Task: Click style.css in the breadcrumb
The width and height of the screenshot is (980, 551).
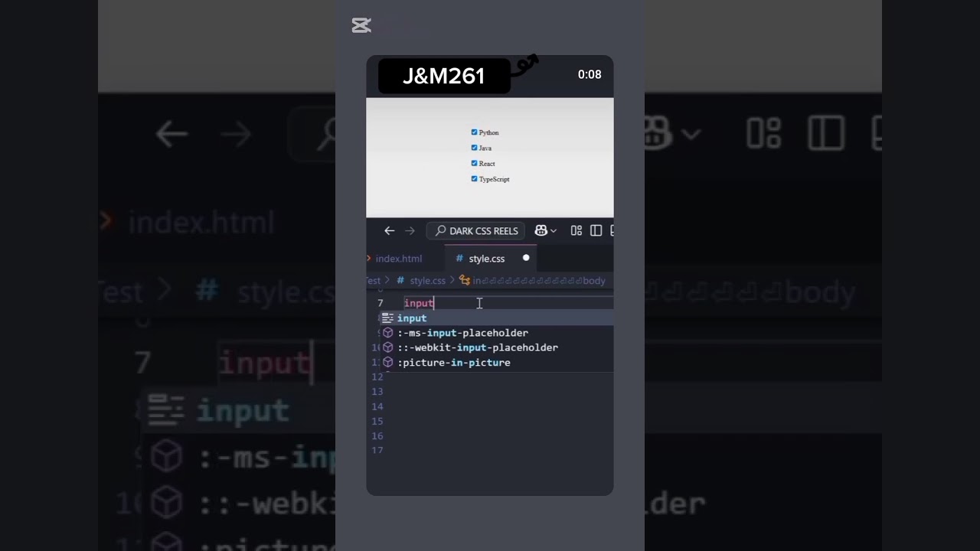Action: [427, 281]
